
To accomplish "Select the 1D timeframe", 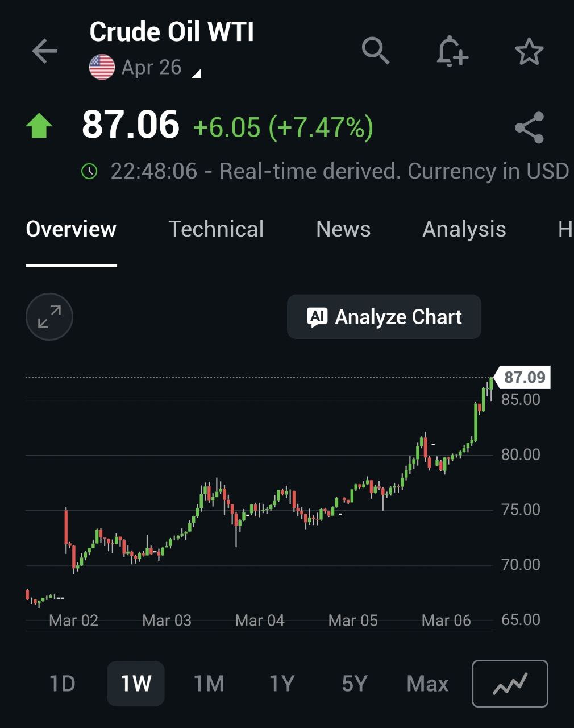I will [63, 684].
